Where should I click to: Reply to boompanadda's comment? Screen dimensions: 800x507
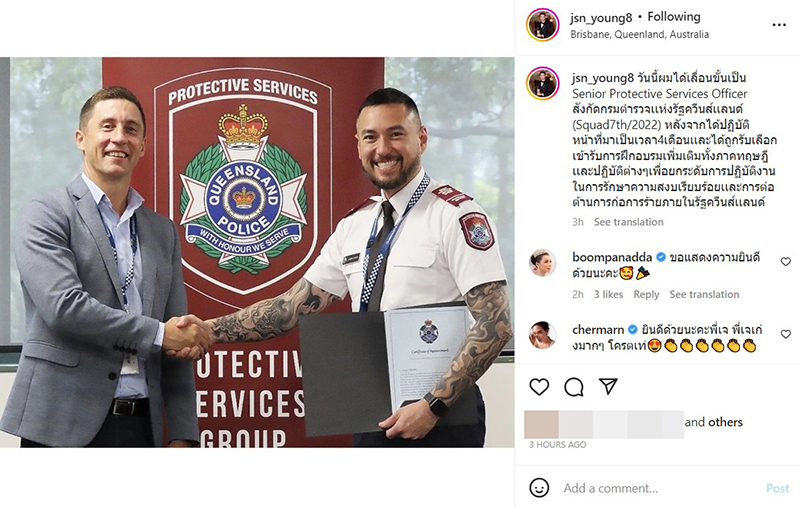[x=646, y=294]
